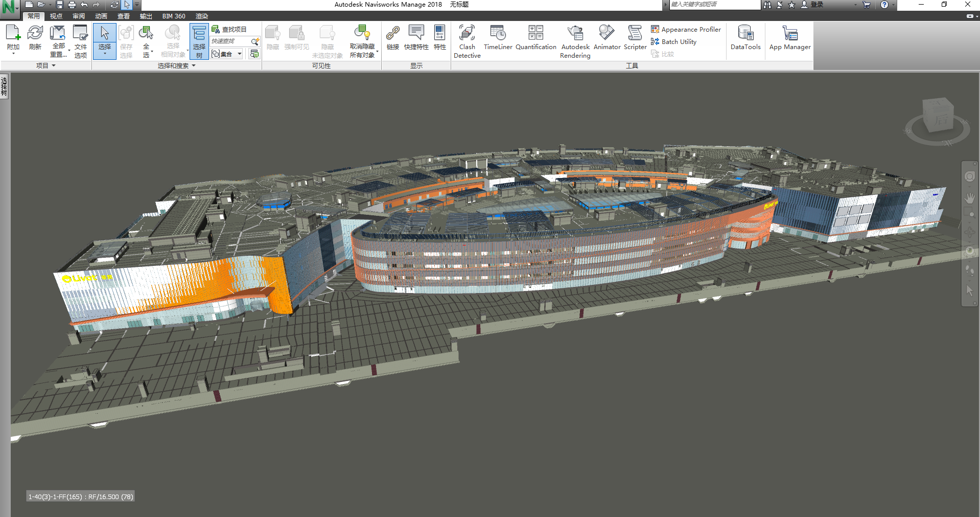This screenshot has width=980, height=517.
Task: Open Clash Detective tool
Action: 467,41
